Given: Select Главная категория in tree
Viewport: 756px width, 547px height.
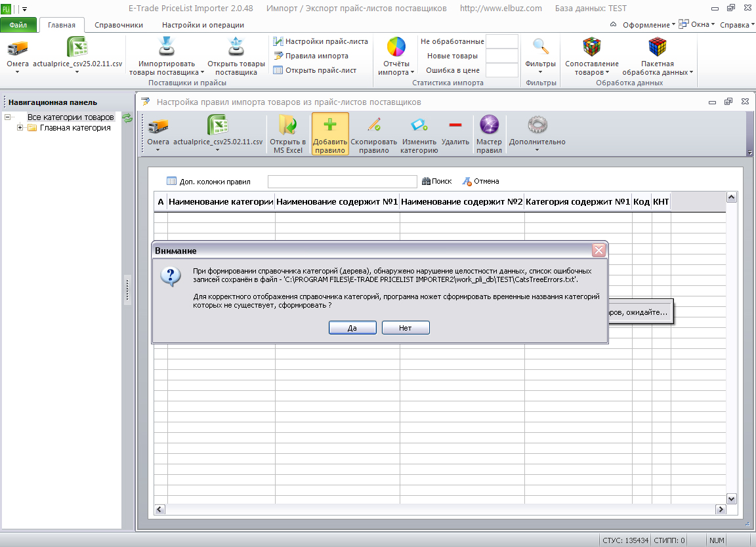Looking at the screenshot, I should click(75, 128).
